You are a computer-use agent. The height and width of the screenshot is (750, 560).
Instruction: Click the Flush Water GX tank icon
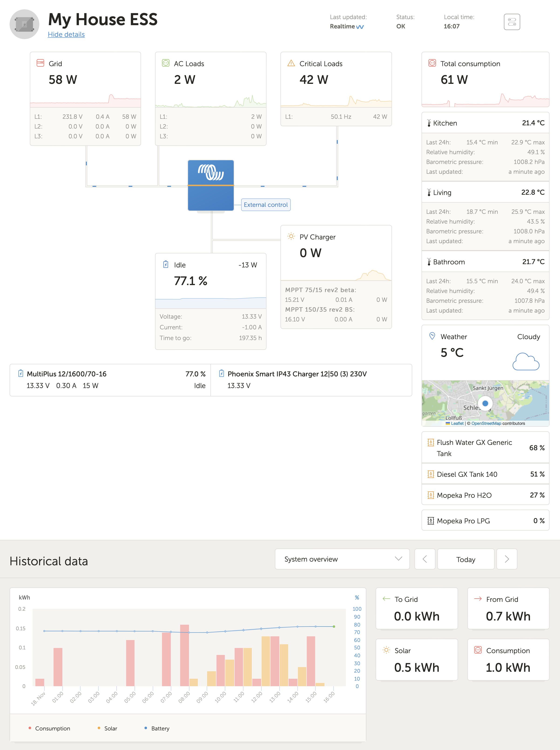[431, 443]
